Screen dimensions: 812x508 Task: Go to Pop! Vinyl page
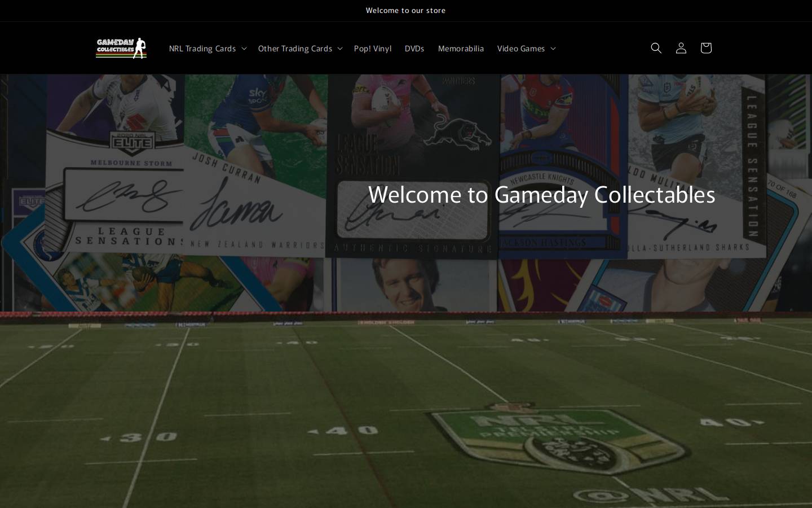373,49
